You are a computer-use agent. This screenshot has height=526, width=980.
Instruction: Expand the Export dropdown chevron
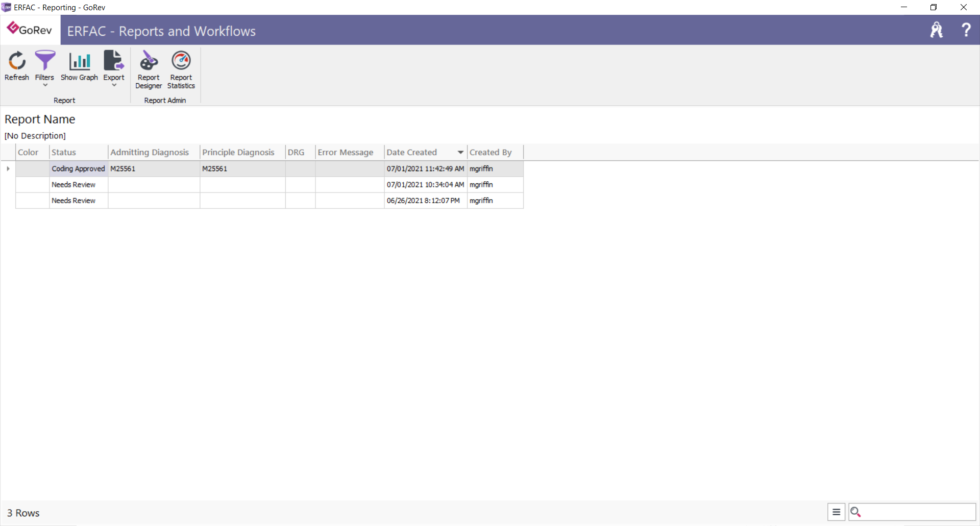[114, 85]
